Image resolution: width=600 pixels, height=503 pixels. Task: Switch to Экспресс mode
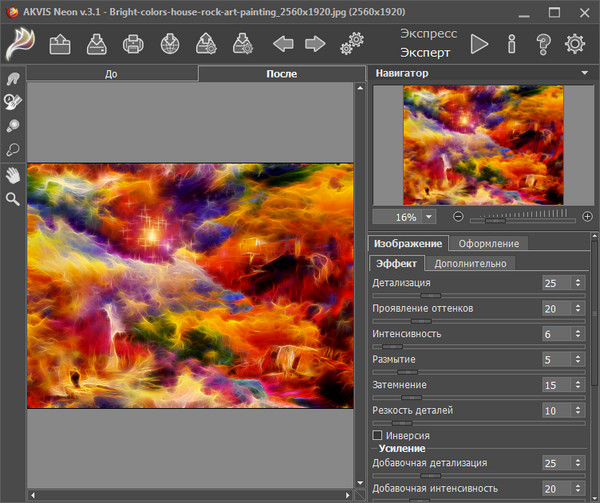428,33
